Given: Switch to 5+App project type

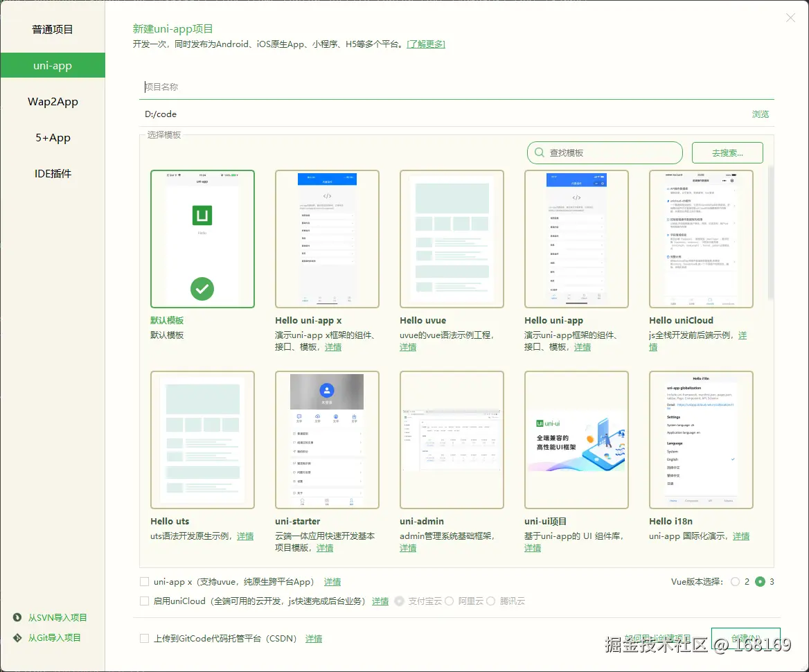Looking at the screenshot, I should 53,138.
